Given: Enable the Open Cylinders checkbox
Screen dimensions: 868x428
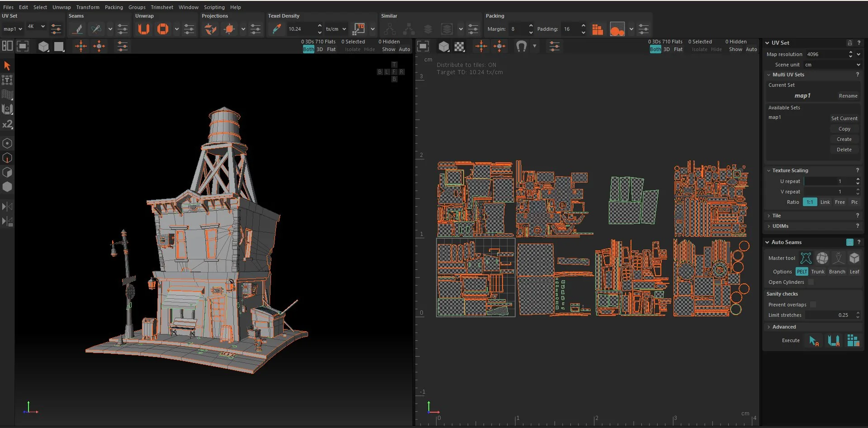Looking at the screenshot, I should [811, 282].
